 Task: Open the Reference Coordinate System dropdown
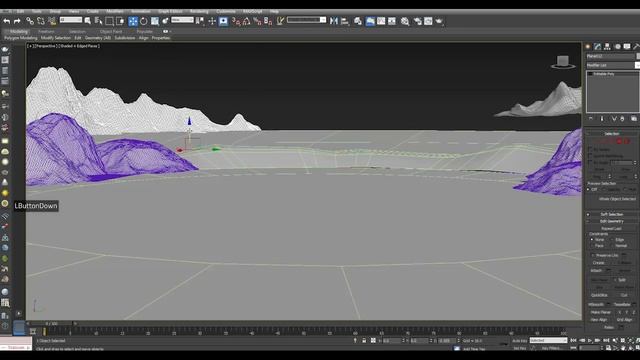click(x=182, y=20)
